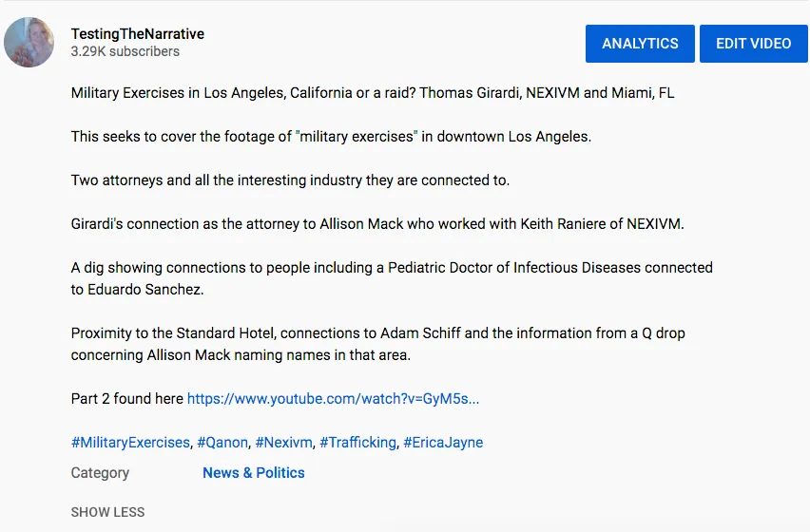Collapse the description with Show Less
The height and width of the screenshot is (532, 810).
108,512
